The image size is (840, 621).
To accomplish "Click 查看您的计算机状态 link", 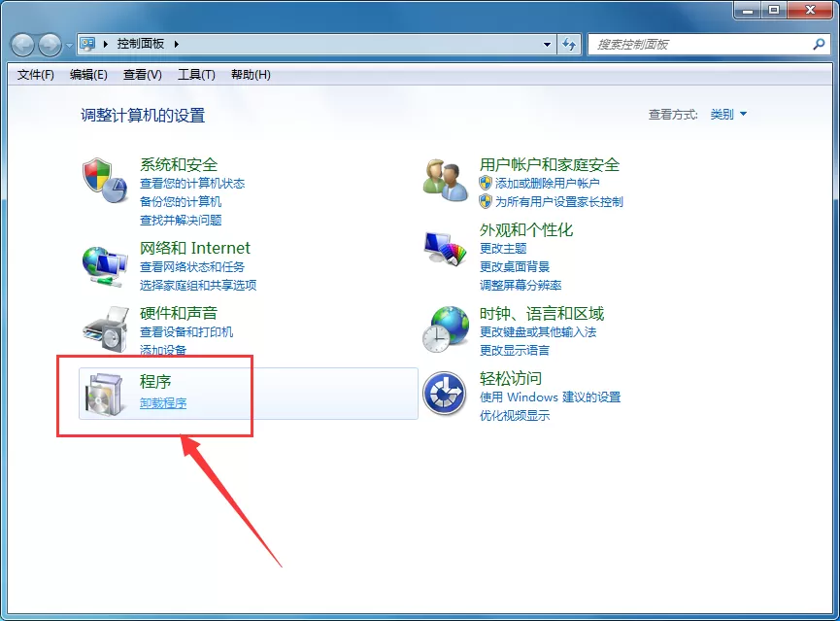I will pyautogui.click(x=191, y=184).
